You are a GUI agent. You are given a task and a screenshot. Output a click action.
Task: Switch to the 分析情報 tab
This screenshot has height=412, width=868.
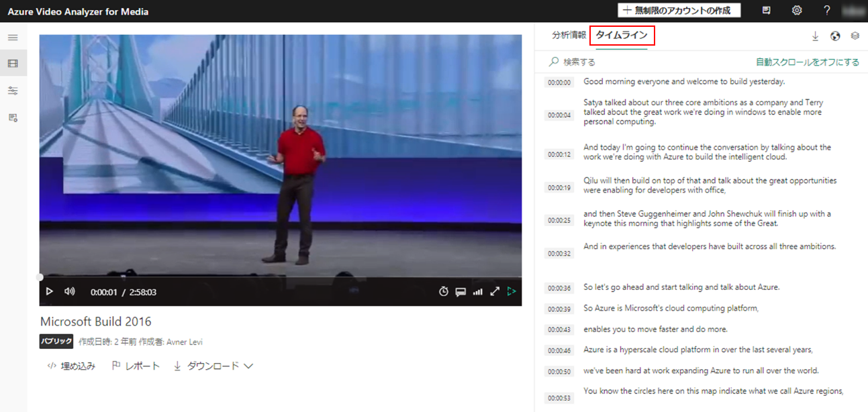(569, 36)
